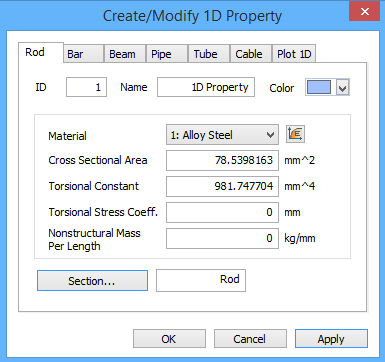Open the Cable tab
The width and height of the screenshot is (385, 362).
coord(251,54)
